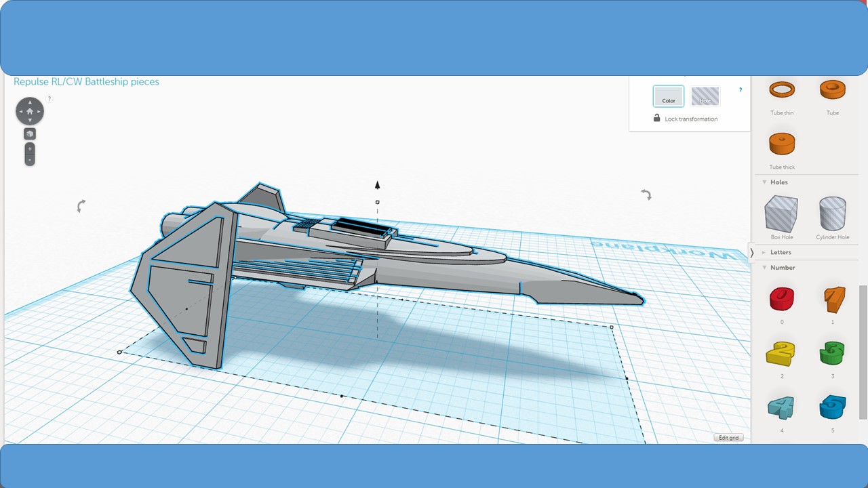
Task: Choose the Cylinder Hole shape
Action: 833,213
